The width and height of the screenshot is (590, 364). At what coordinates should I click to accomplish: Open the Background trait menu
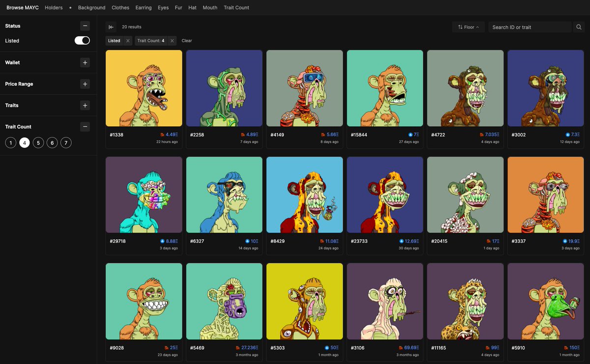tap(91, 7)
